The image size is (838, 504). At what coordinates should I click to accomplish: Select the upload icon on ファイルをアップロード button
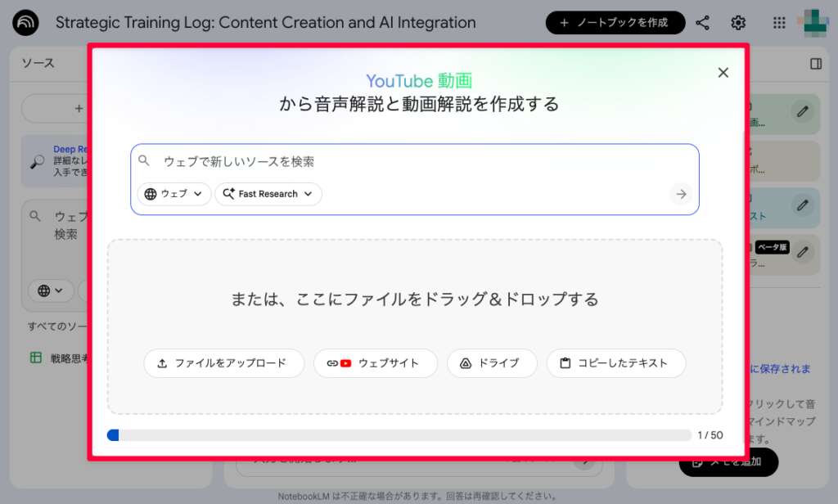point(163,363)
